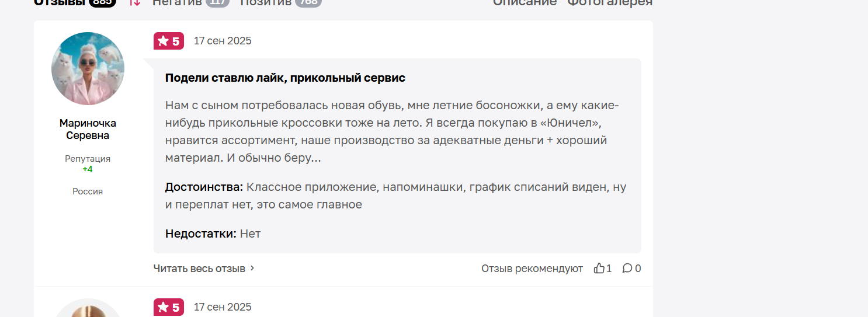Open comments via speech bubble icon
This screenshot has height=317, width=868.
pos(627,269)
